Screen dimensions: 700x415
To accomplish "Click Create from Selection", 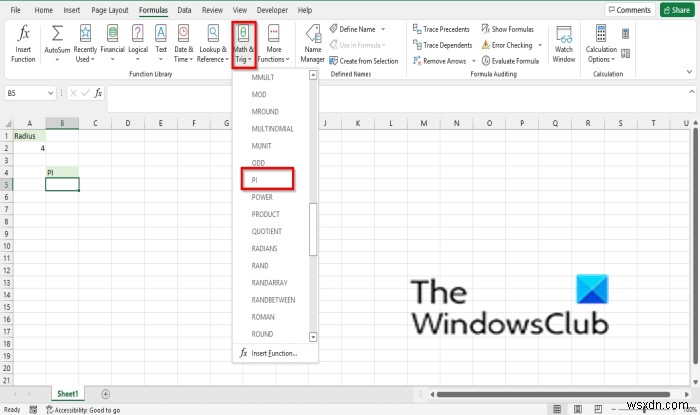I will tap(364, 61).
